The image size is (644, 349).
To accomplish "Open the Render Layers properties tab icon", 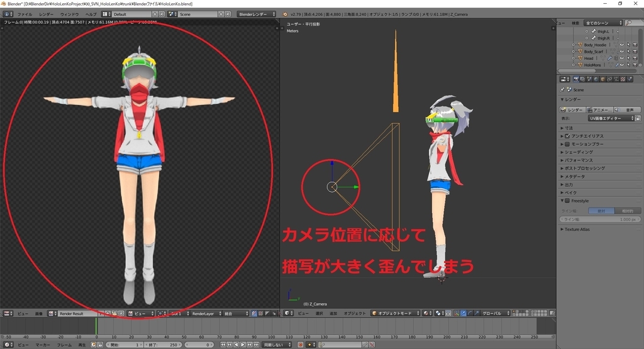I will (x=582, y=79).
